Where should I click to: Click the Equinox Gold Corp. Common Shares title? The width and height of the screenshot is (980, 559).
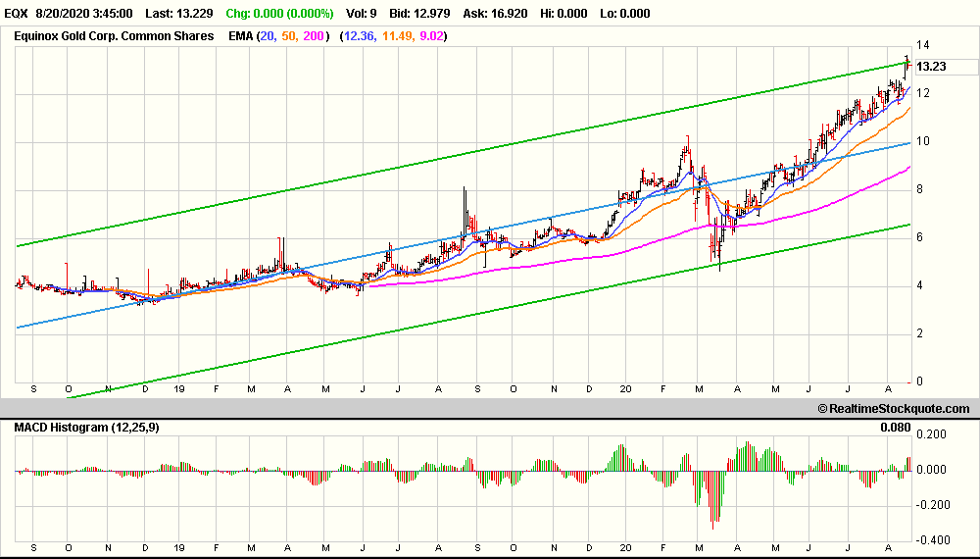click(x=114, y=36)
